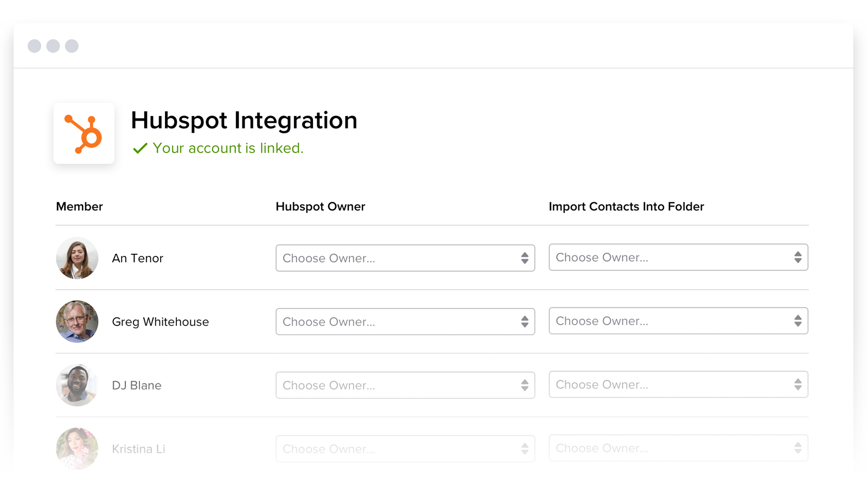The width and height of the screenshot is (868, 488).
Task: Click the Import Contacts Into Folder header
Action: (627, 207)
